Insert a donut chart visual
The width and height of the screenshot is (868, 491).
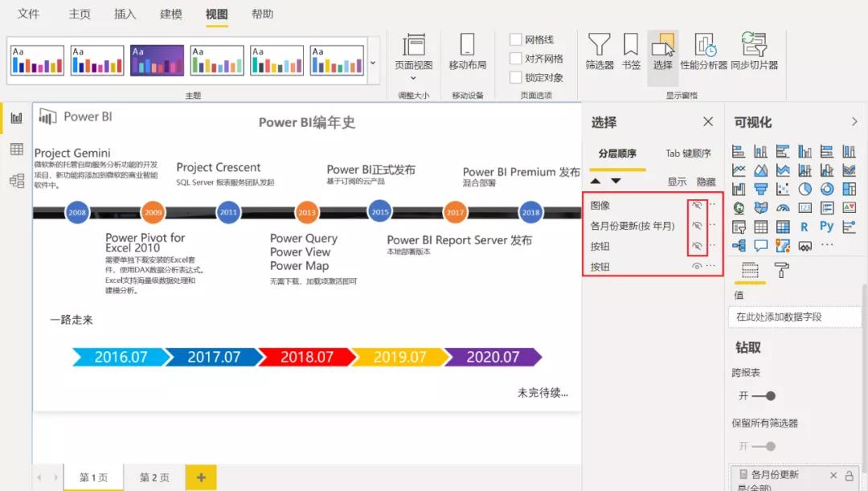point(827,189)
